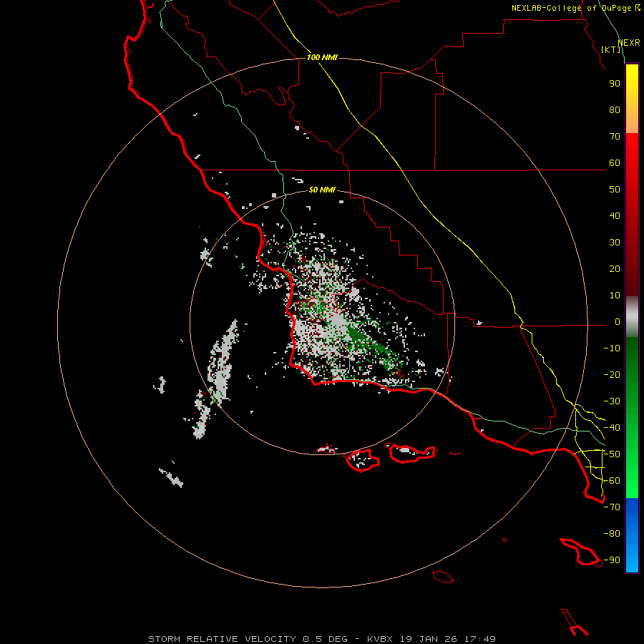Viewport: 644px width, 644px height.
Task: Click the 0 value on the velocity scale
Action: [618, 322]
